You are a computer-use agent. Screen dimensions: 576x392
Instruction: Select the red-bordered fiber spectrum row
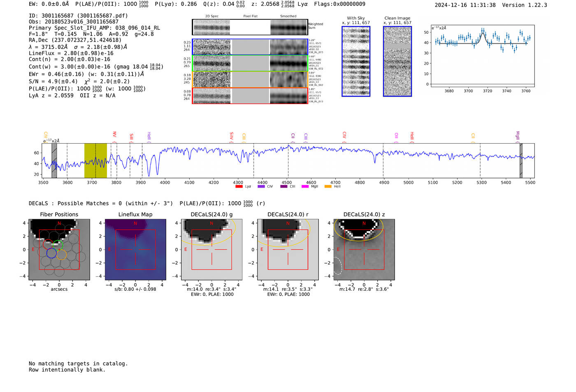(250, 96)
